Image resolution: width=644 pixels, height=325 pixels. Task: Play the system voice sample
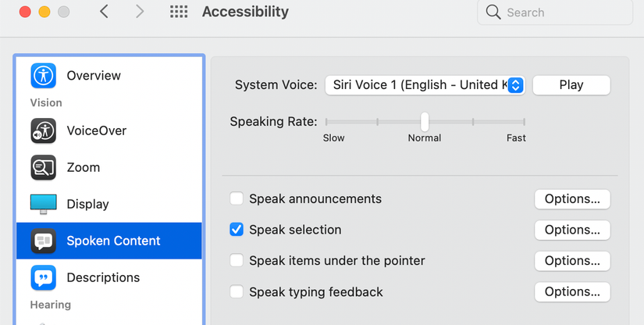pyautogui.click(x=571, y=85)
